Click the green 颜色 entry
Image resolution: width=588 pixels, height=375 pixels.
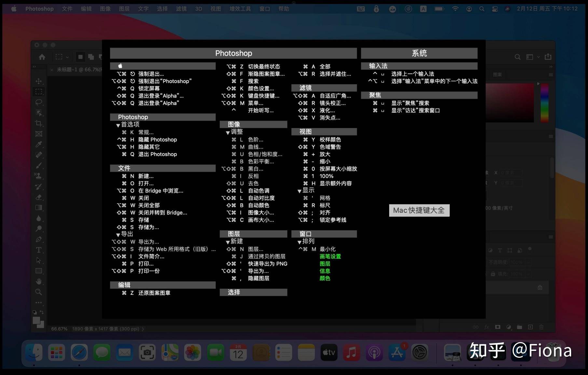pos(325,278)
